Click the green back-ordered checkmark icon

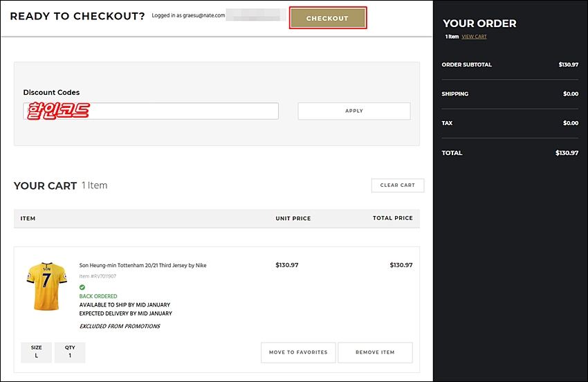(x=82, y=287)
